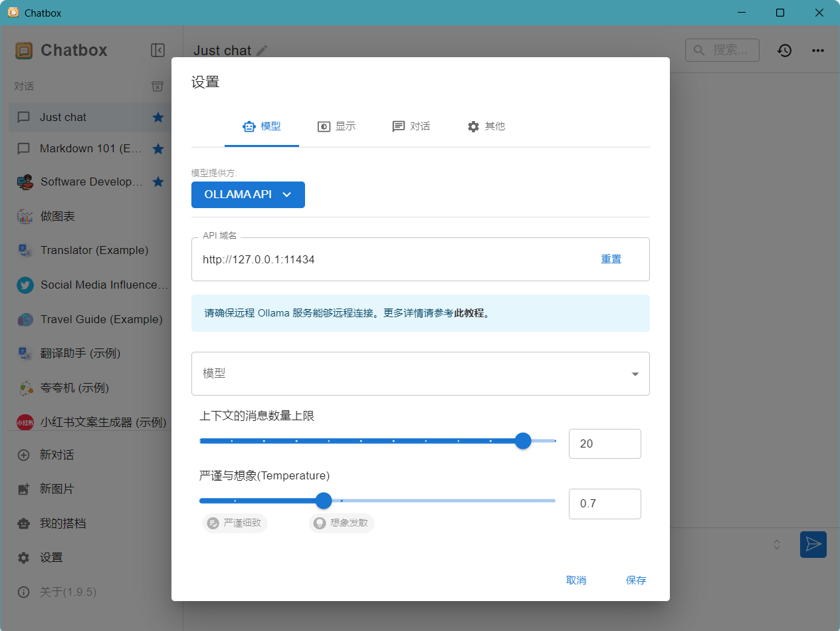Click the Temperature slider handle
Viewport: 840px width, 631px height.
coord(324,501)
